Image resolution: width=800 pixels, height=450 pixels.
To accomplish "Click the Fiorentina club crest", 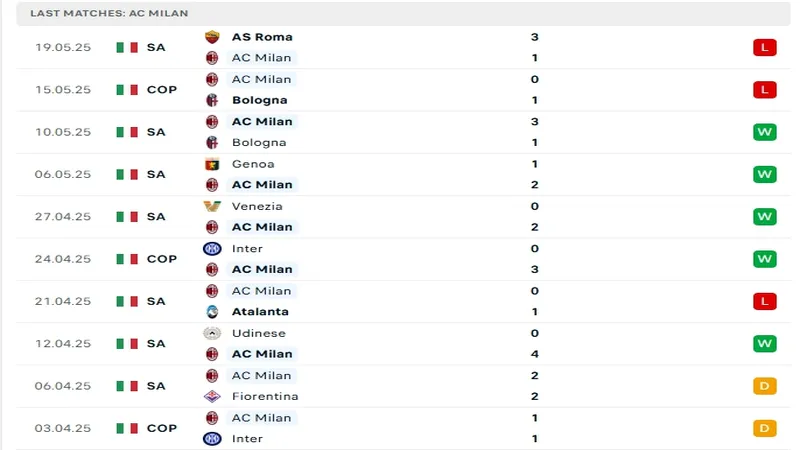I will 212,396.
